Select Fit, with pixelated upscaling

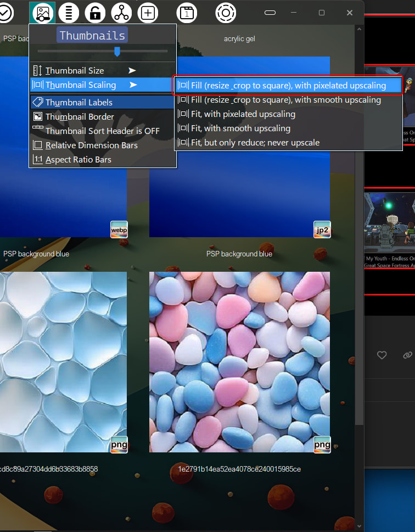(x=243, y=114)
